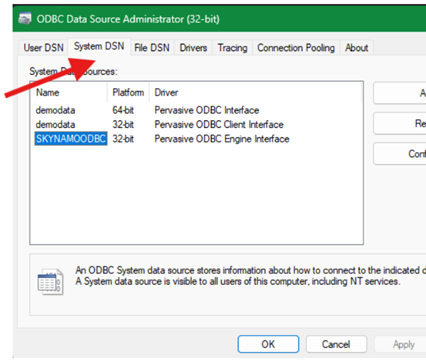Select the System DSN tab
The height and width of the screenshot is (360, 426).
[x=99, y=46]
